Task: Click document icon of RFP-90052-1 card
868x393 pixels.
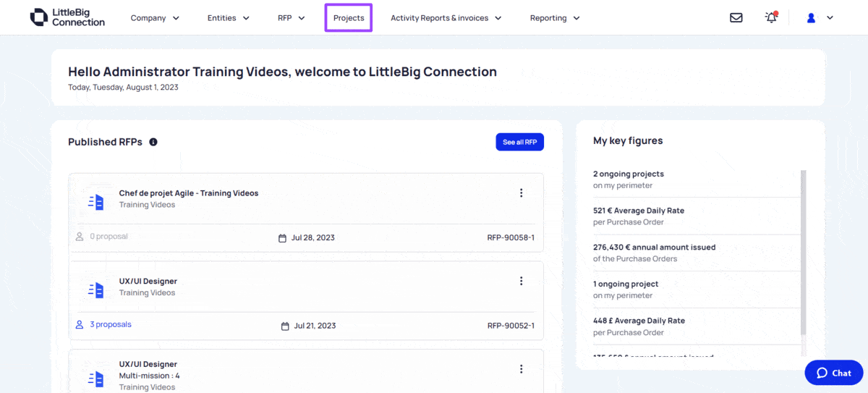Action: click(x=96, y=290)
